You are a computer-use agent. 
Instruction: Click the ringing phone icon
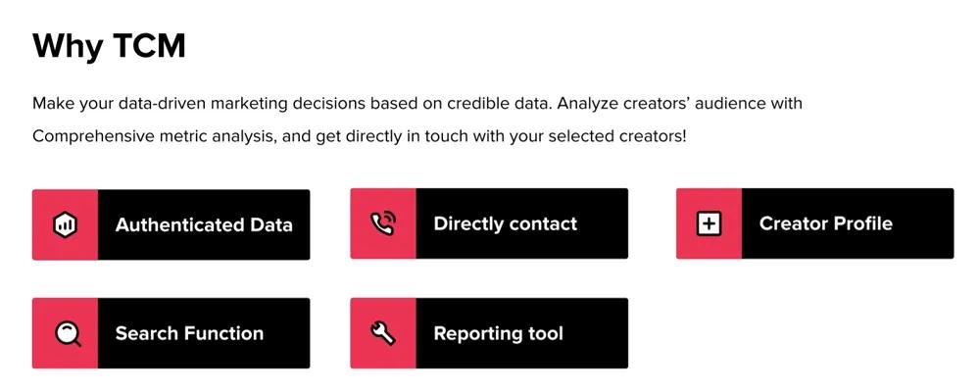tap(383, 223)
